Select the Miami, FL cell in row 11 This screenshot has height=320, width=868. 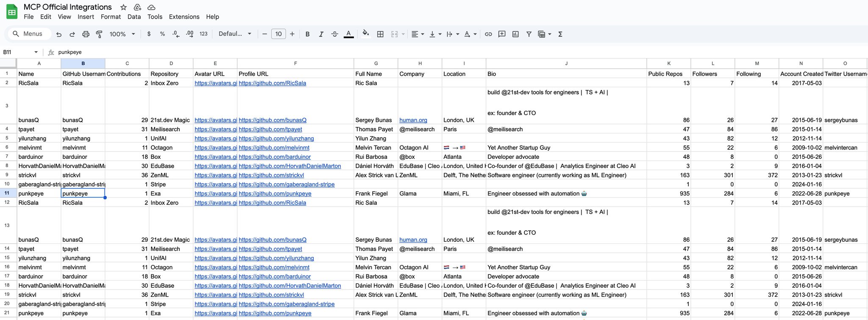click(x=464, y=194)
